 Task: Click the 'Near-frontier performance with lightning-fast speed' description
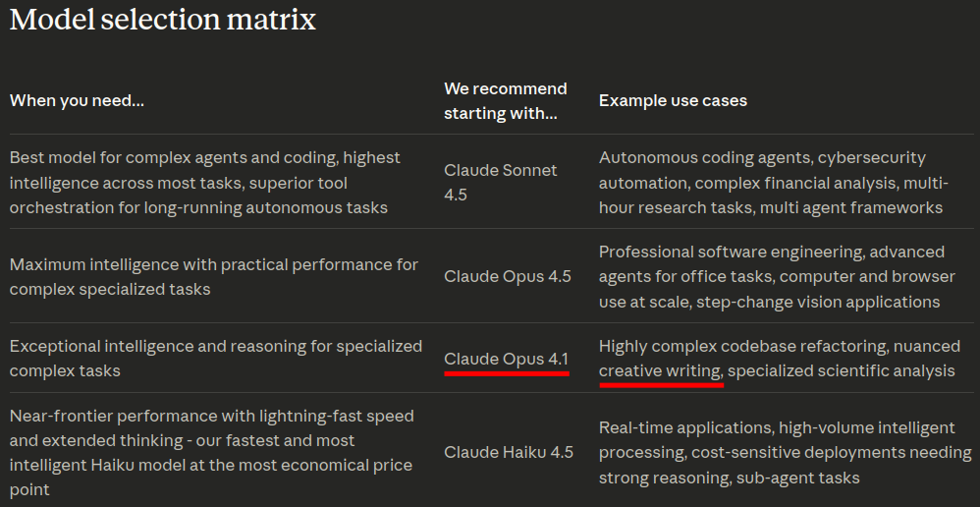pyautogui.click(x=211, y=452)
